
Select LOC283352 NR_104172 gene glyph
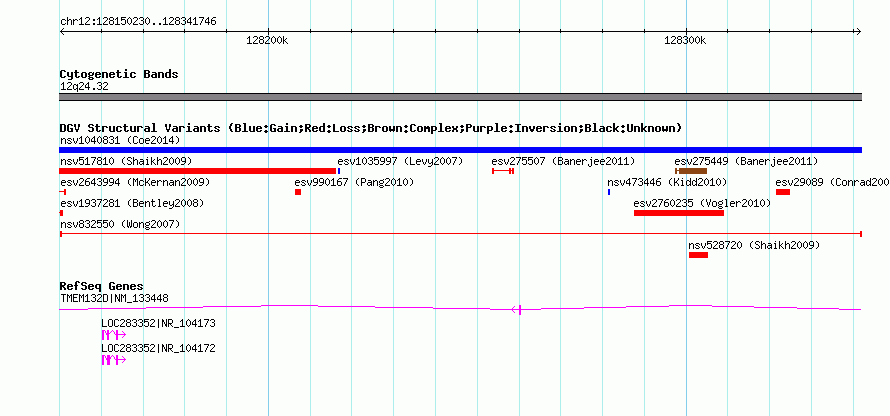[114, 360]
